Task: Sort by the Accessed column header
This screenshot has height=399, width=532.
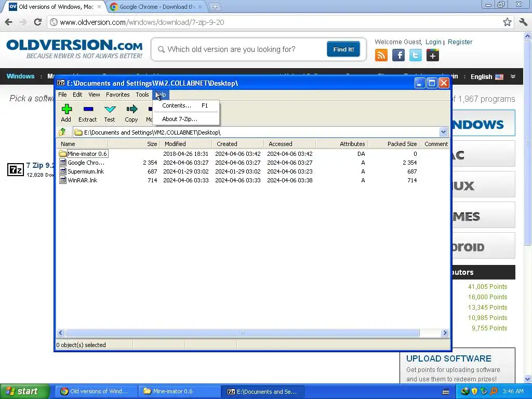Action: point(290,144)
